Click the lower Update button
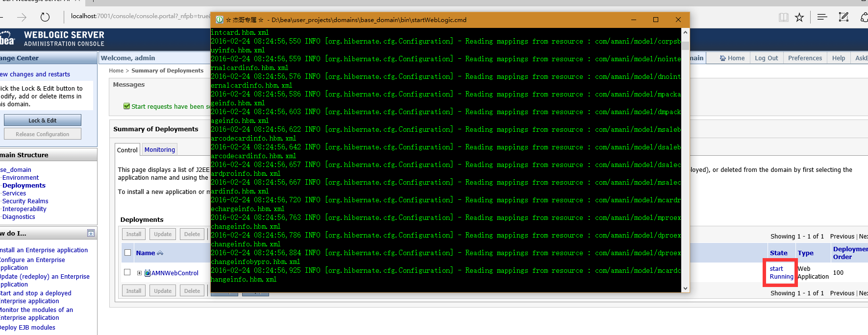Image resolution: width=868 pixels, height=335 pixels. [x=163, y=290]
